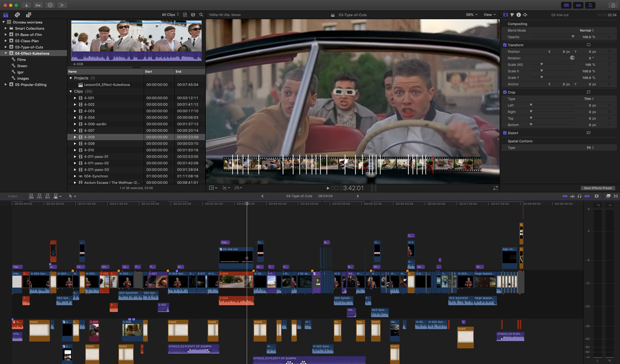Append clip to storyline button
The height and width of the screenshot is (364, 620).
pyautogui.click(x=47, y=196)
